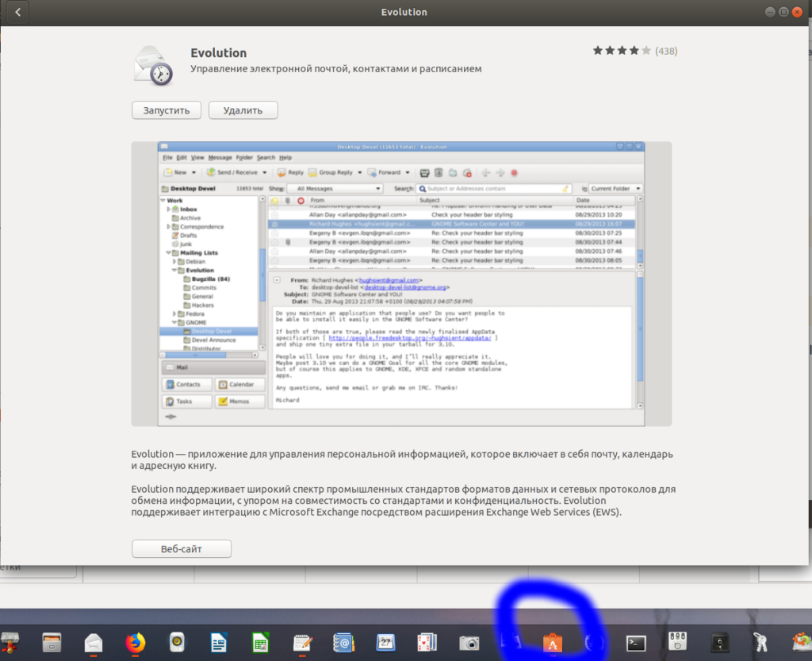The height and width of the screenshot is (661, 812).
Task: Launch LibreOffice Writer from the dock
Action: (x=219, y=643)
